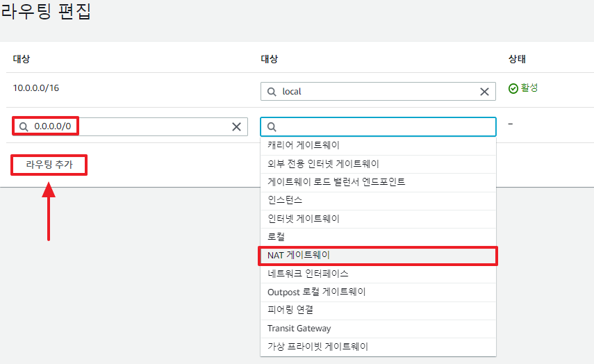This screenshot has height=364, width=594.
Task: Click the 0.0.0.0/0 destination input field
Action: 130,127
